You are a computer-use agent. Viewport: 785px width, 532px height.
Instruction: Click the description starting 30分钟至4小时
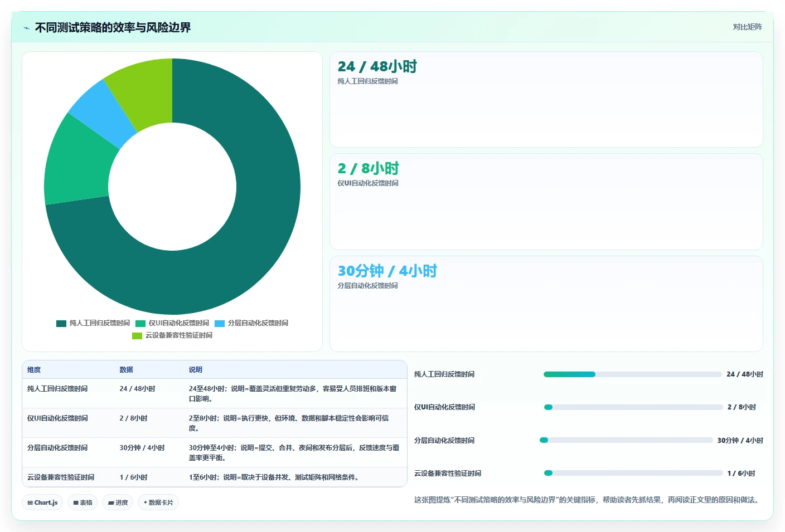[x=294, y=453]
